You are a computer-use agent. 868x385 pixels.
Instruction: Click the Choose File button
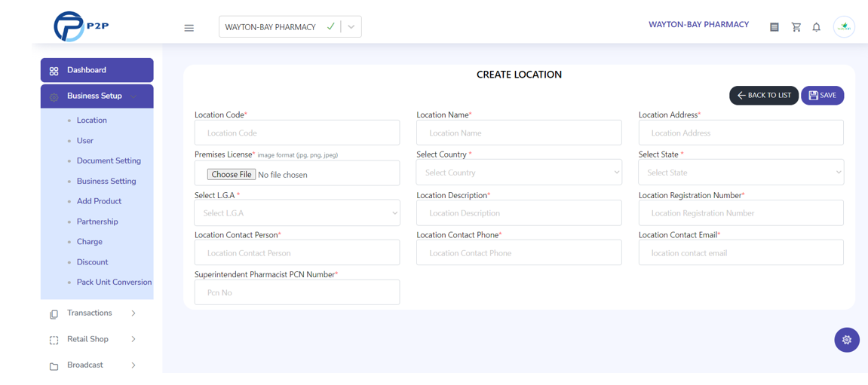coord(232,174)
